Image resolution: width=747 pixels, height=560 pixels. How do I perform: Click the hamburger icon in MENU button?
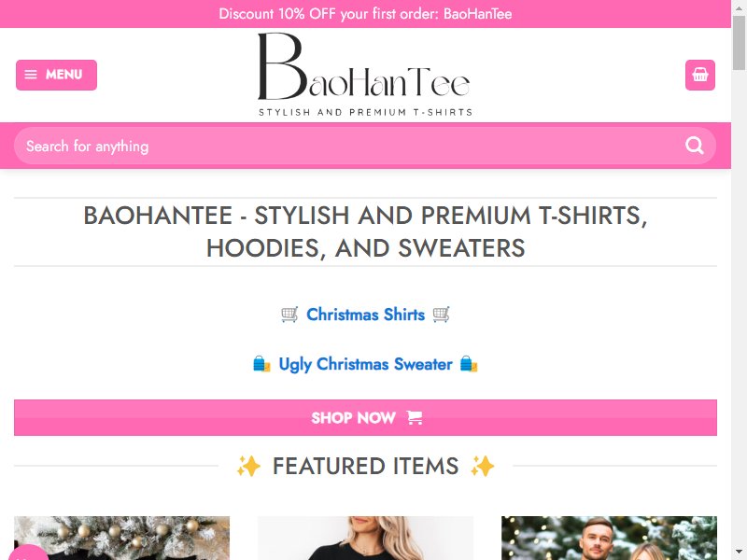[x=31, y=75]
